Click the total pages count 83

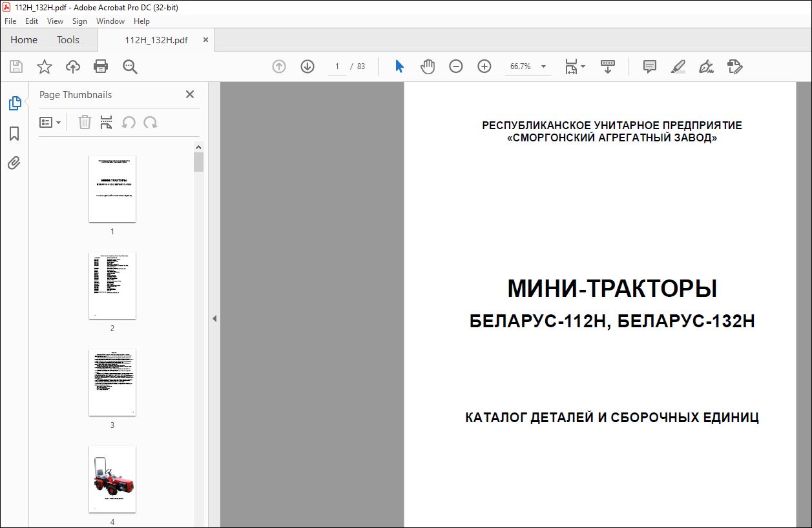[x=361, y=66]
